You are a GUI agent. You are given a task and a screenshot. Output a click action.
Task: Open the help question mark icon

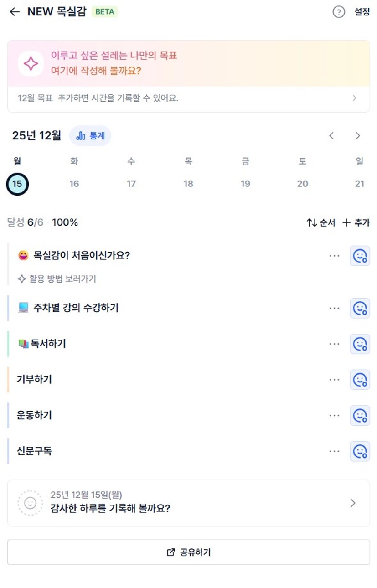339,12
